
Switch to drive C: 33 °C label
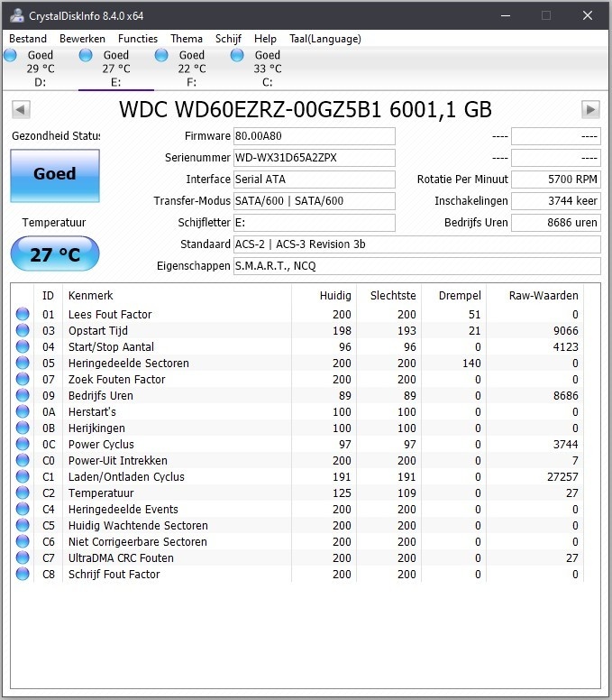[x=268, y=69]
